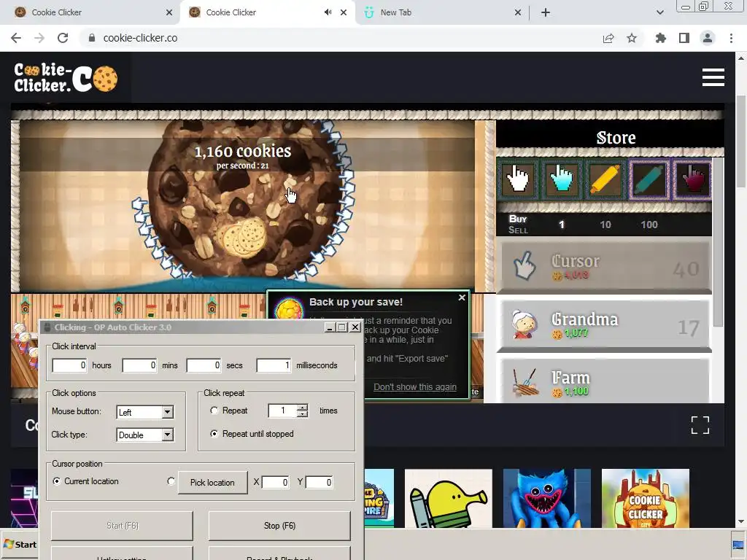
Task: Click the Pick location button
Action: pyautogui.click(x=212, y=483)
